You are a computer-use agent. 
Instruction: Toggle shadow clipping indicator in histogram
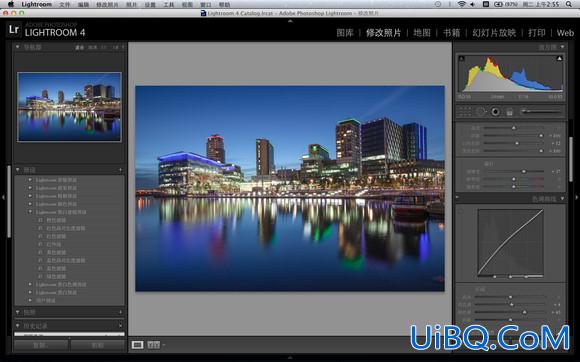[x=462, y=58]
